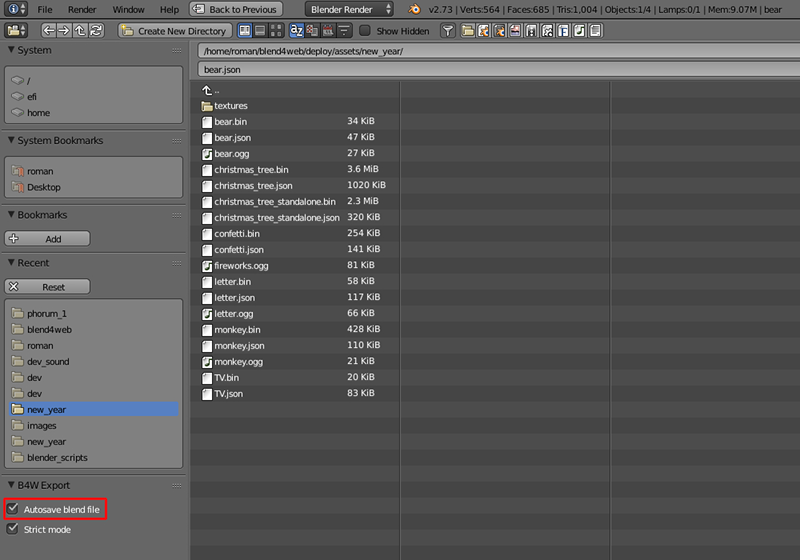The height and width of the screenshot is (560, 800).
Task: Click the back arrow navigation icon
Action: (x=50, y=31)
